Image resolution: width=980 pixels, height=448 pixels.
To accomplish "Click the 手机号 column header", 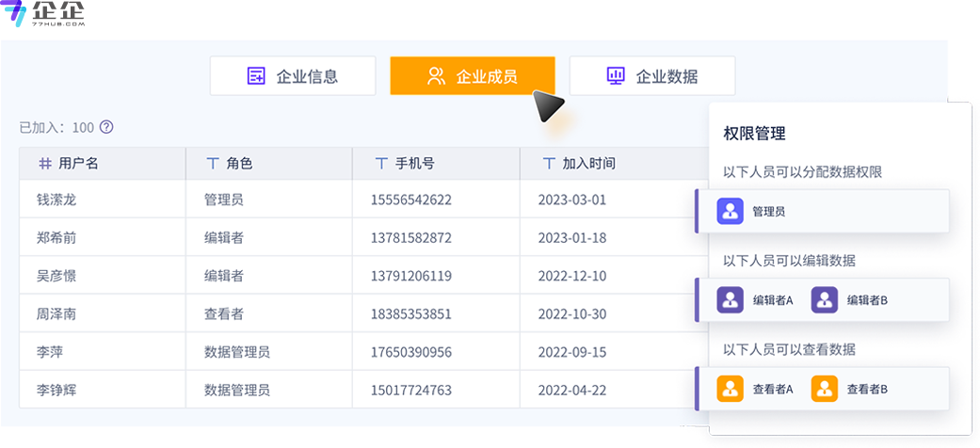I will pos(414,164).
